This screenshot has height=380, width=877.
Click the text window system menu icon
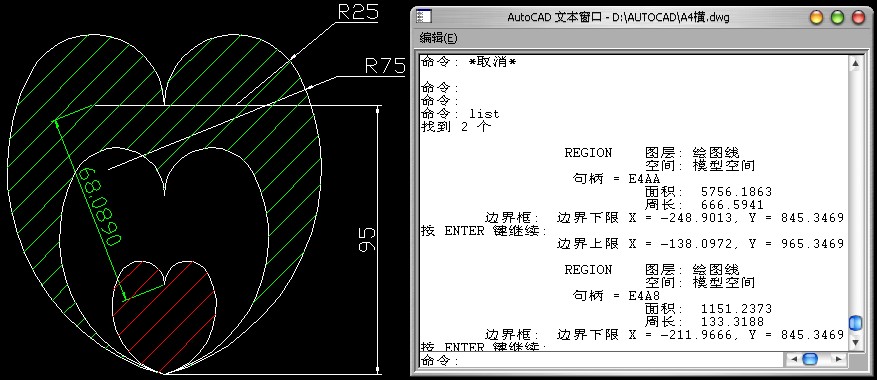point(424,17)
